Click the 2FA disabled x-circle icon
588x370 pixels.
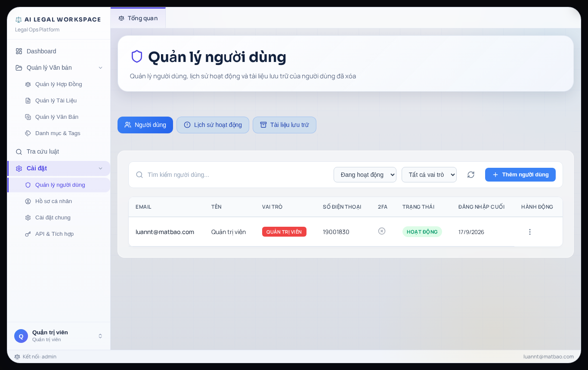pos(382,231)
